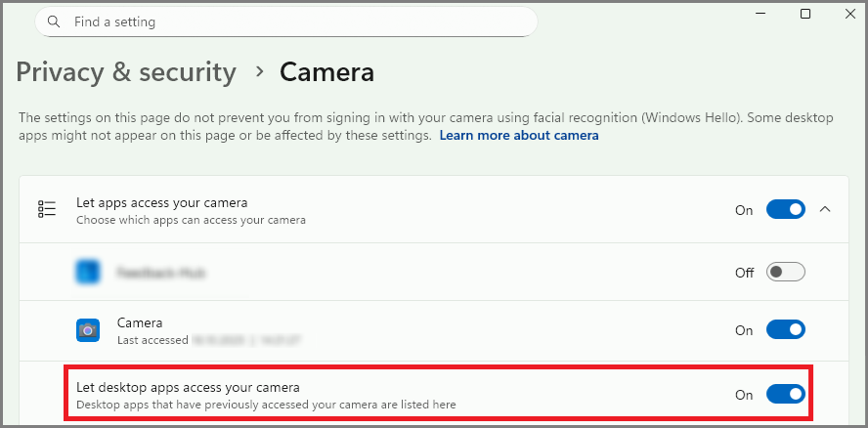Turn off Let apps access your camera
Screen dimensions: 868x428
pyautogui.click(x=785, y=210)
